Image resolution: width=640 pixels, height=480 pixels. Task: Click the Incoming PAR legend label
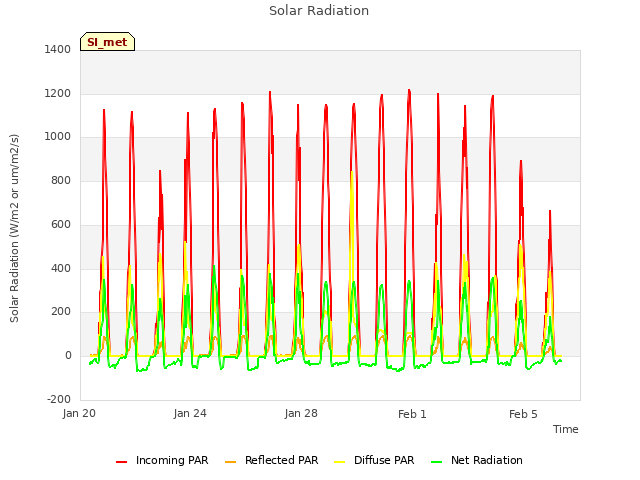(172, 460)
